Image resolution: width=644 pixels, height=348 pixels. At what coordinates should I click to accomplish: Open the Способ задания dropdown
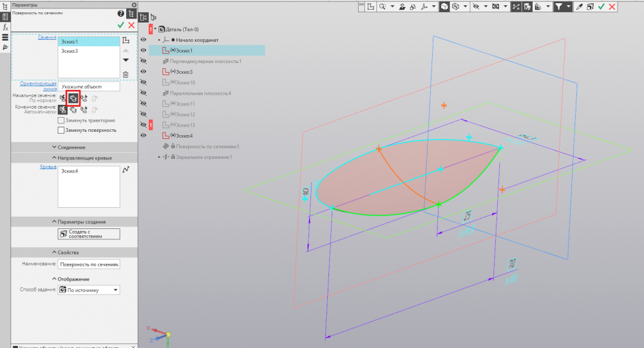(x=88, y=290)
